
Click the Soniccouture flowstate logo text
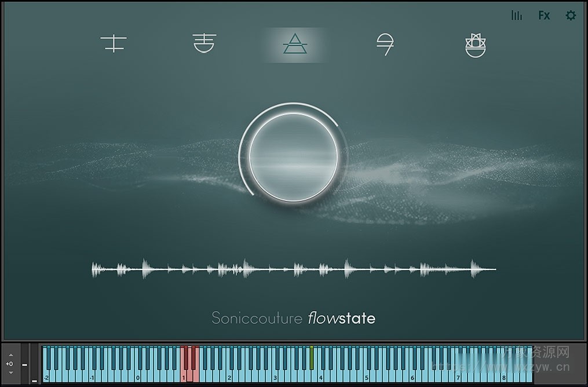click(293, 318)
